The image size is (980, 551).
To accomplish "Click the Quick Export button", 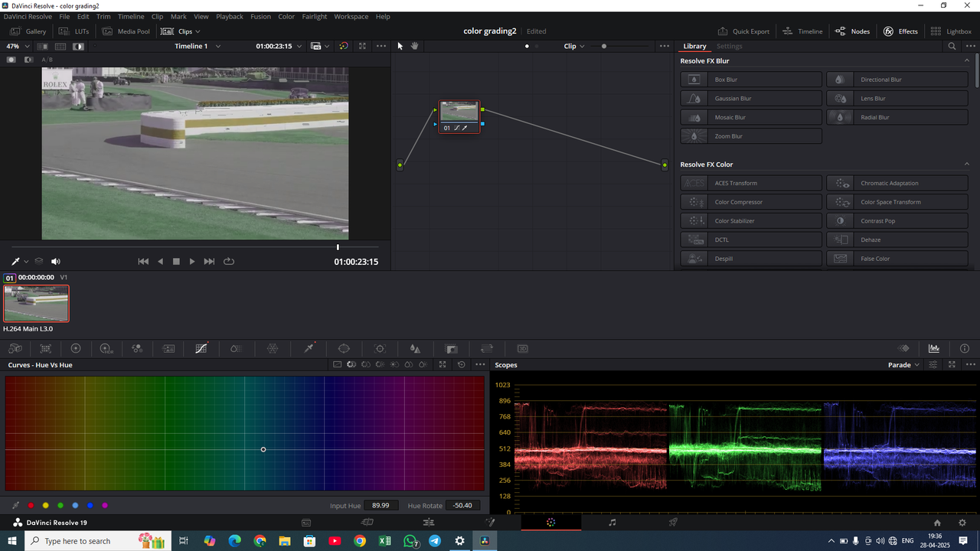I will point(743,31).
